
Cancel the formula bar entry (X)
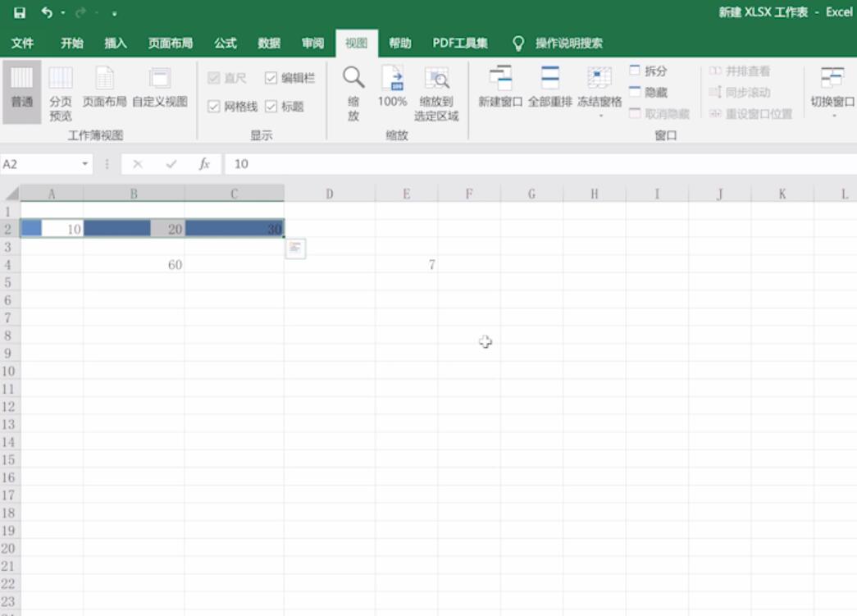(x=138, y=164)
